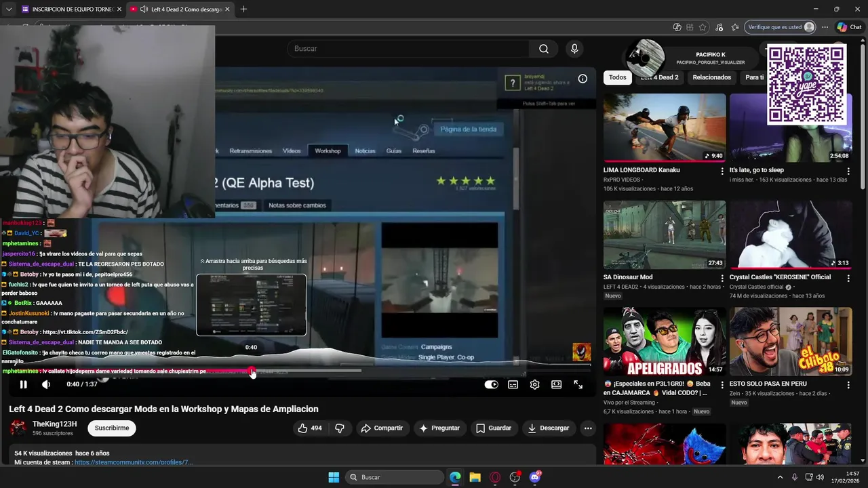Open the tab search dropdown arrow
The image size is (868, 488).
9,9
